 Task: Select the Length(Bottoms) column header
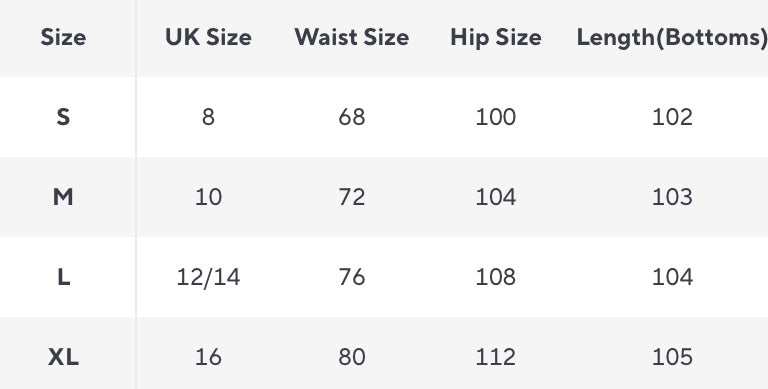coord(672,37)
